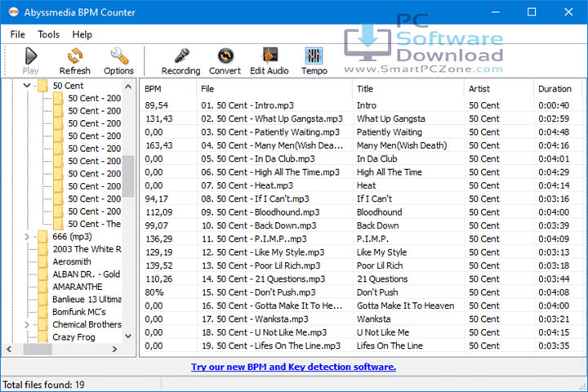Click the '21 Questions' title cell
The image size is (588, 392).
click(382, 279)
